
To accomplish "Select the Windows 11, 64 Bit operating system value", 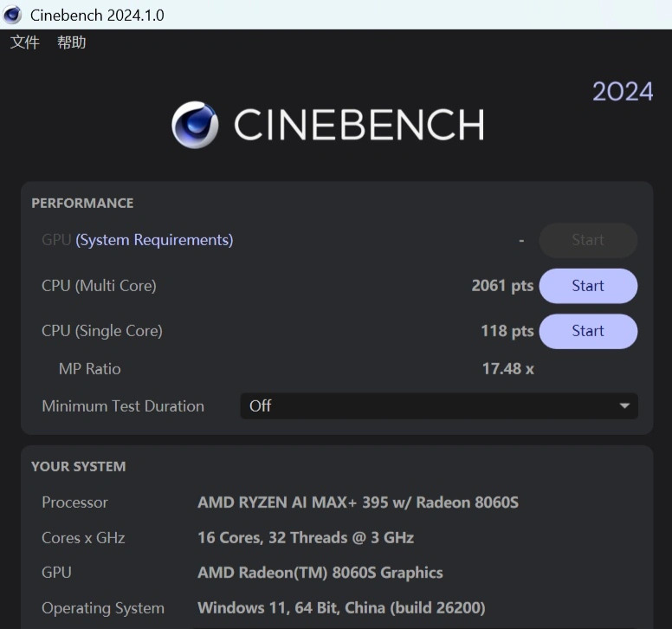I will (x=341, y=608).
